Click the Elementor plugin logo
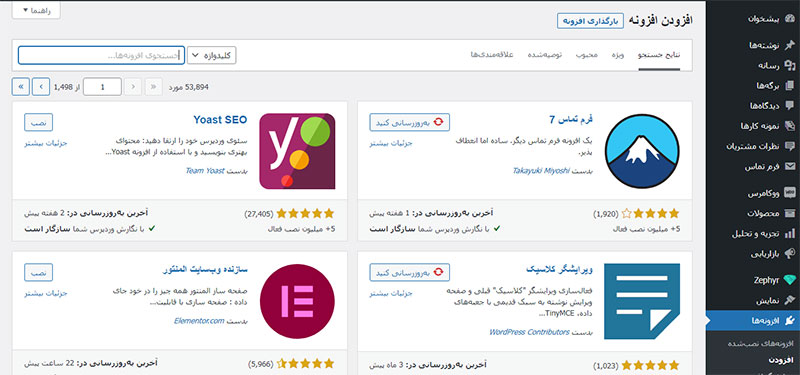The width and height of the screenshot is (800, 375). click(297, 301)
